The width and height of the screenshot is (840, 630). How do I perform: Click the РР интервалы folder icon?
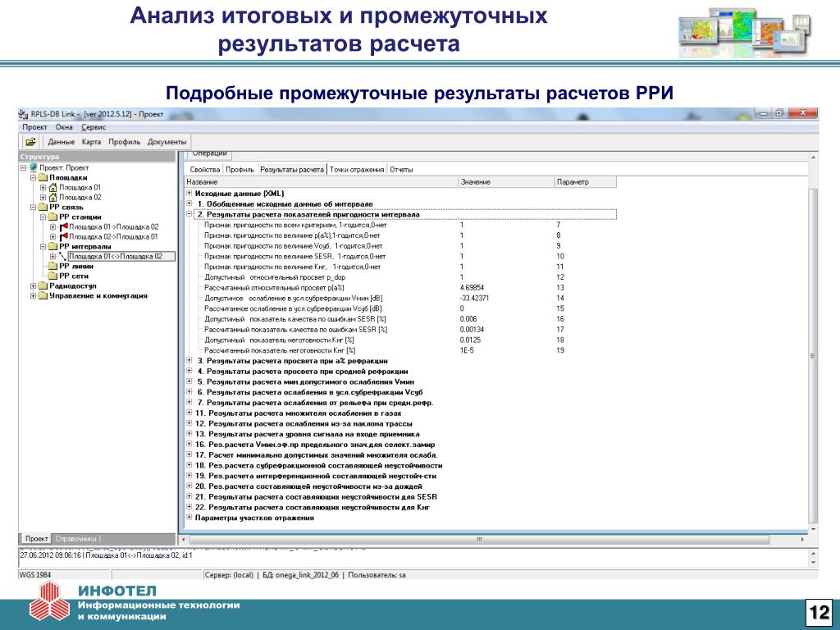[52, 246]
